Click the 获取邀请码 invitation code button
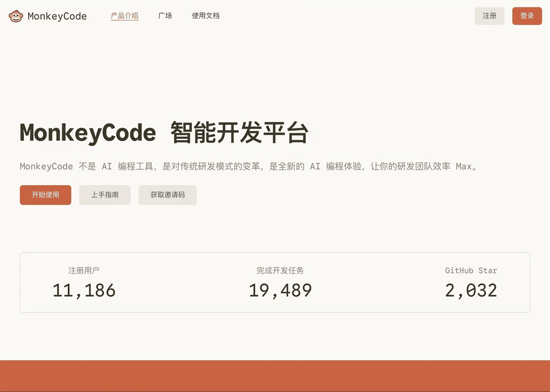Viewport: 550px width, 392px height. point(167,195)
